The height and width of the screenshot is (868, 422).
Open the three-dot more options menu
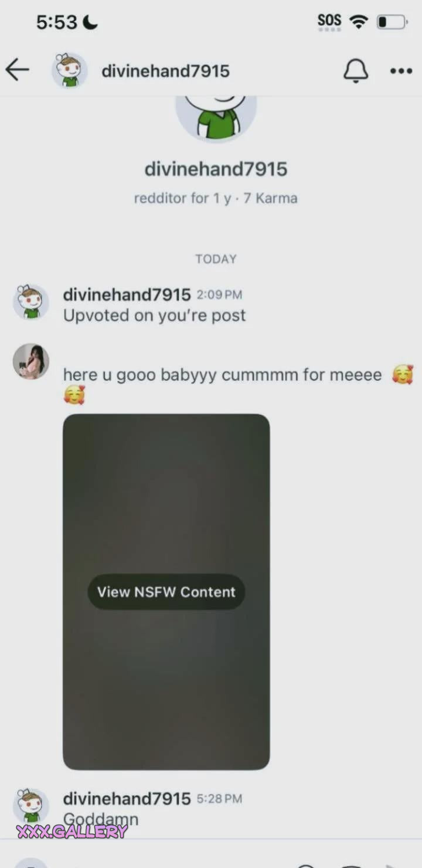click(401, 71)
